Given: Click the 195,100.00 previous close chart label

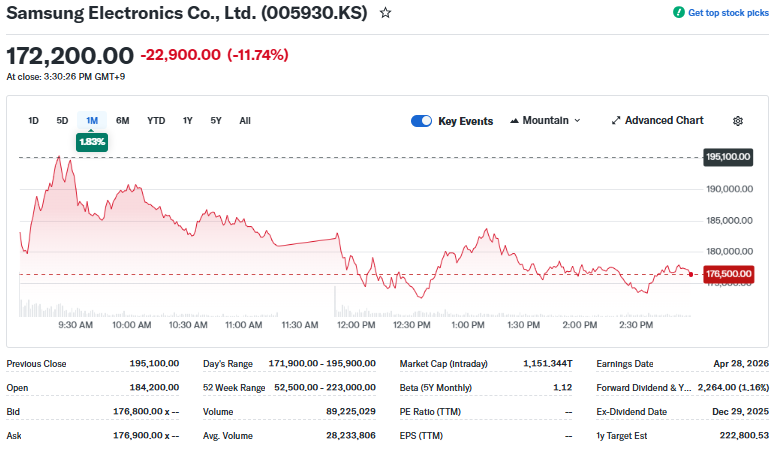Looking at the screenshot, I should (728, 157).
